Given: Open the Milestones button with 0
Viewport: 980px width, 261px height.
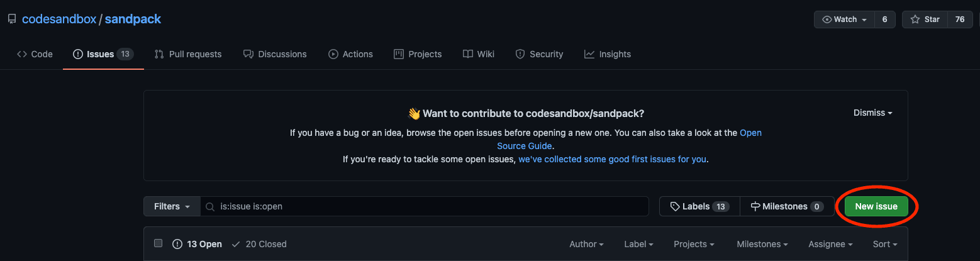Looking at the screenshot, I should point(787,206).
